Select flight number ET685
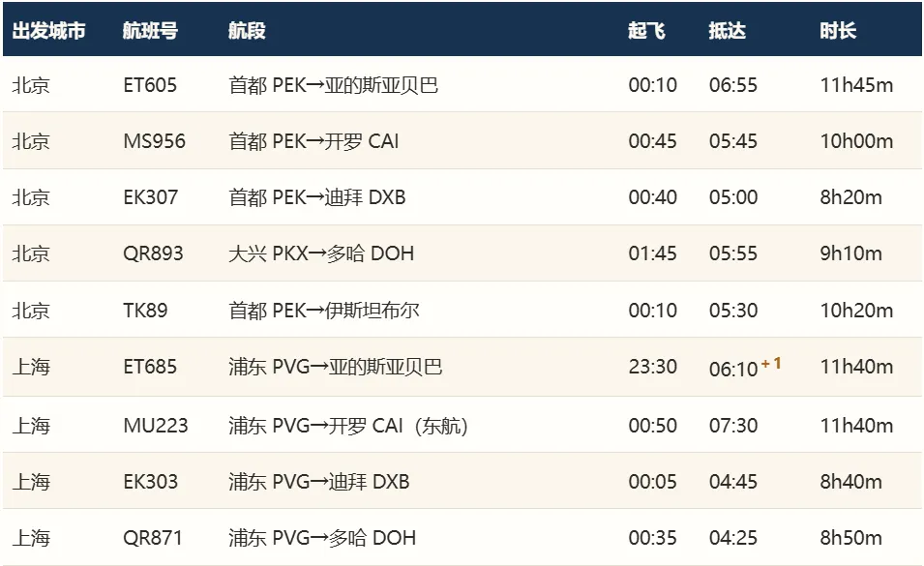The width and height of the screenshot is (924, 566). (x=150, y=367)
